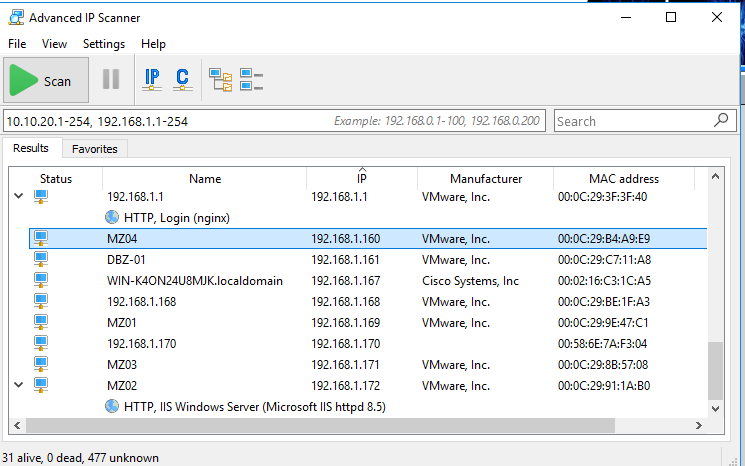Click IP cell 192.168.1.160
This screenshot has width=745, height=466.
pos(345,238)
